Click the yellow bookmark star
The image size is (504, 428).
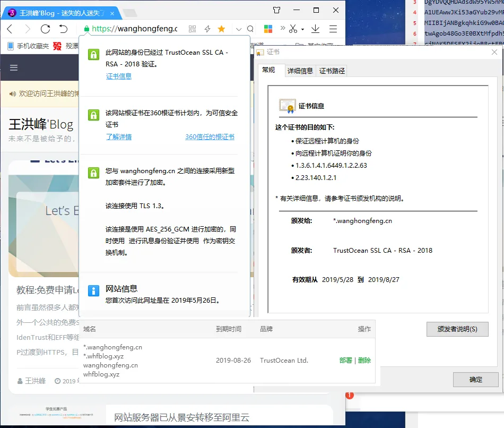click(221, 29)
